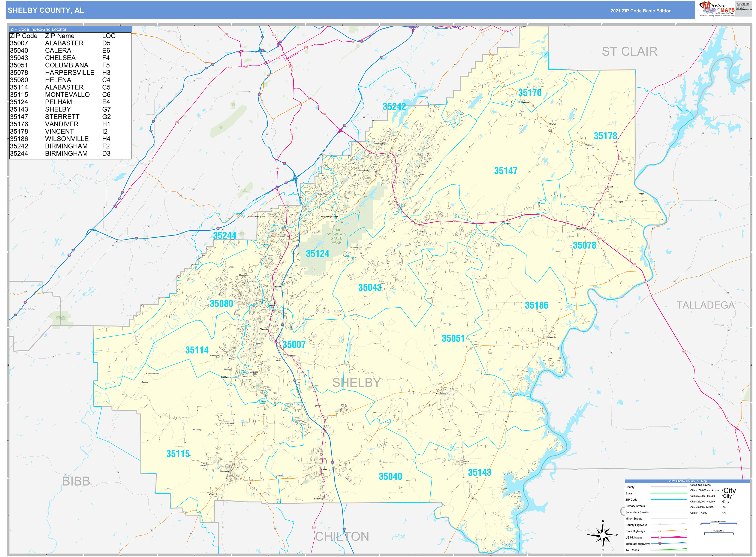Select the BIBB county label
The image size is (756, 557).
(76, 481)
